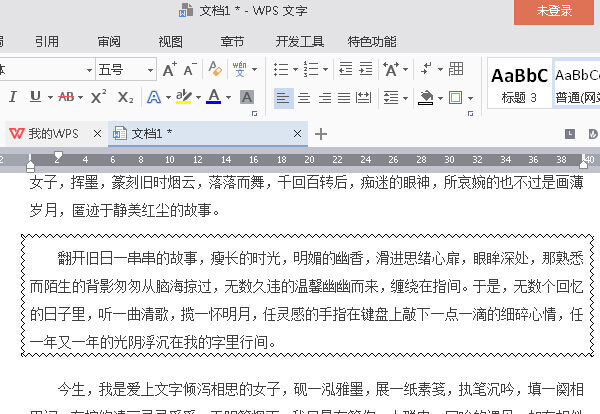Click the character shading icon
The height and width of the screenshot is (414, 600).
tap(247, 97)
